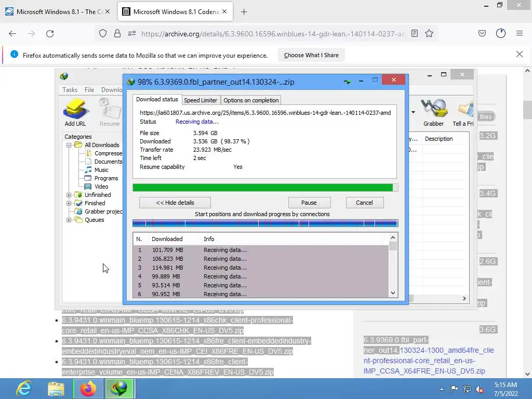Click the connections progress segment bar
532x399 pixels.
click(x=265, y=223)
